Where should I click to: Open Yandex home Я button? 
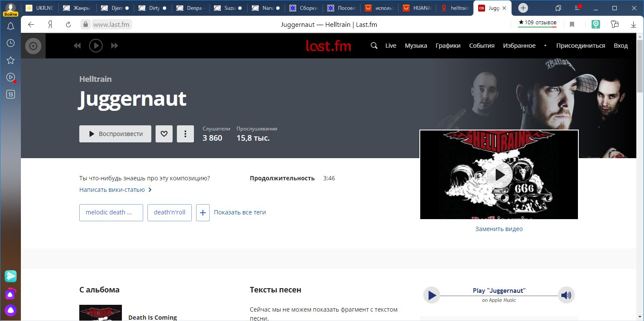tap(50, 24)
